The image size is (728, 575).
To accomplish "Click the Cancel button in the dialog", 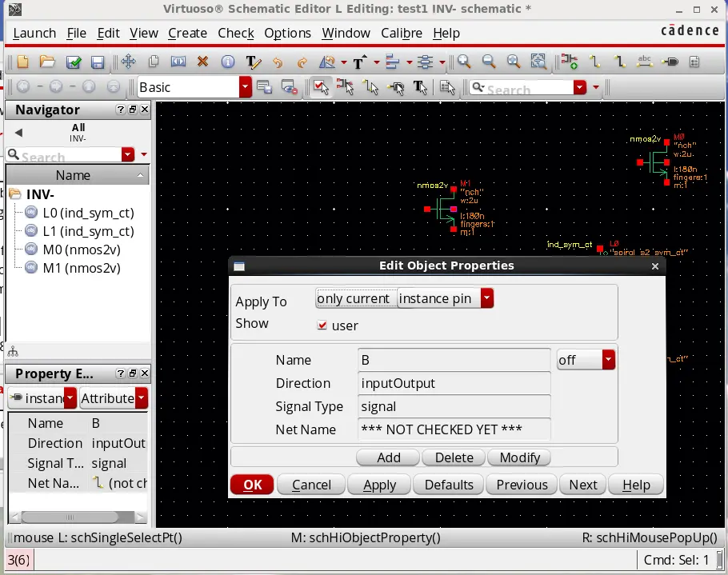I will tap(311, 485).
